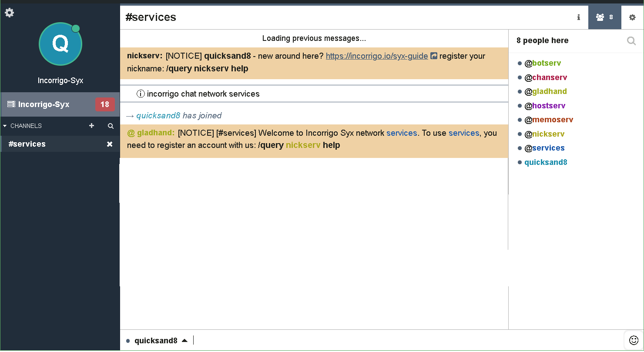Switch to the #services channel
The image size is (644, 352).
pos(27,144)
